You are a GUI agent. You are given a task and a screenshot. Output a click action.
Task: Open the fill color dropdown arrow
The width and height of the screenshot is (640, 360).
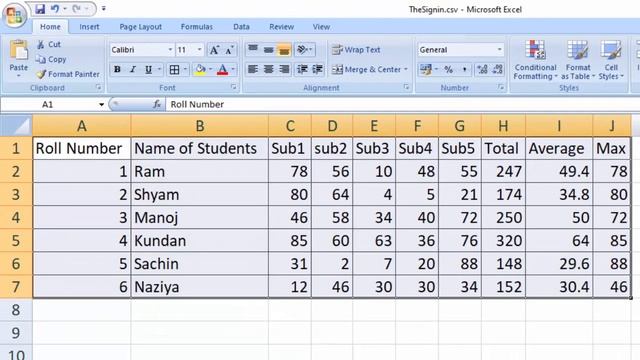pos(211,69)
